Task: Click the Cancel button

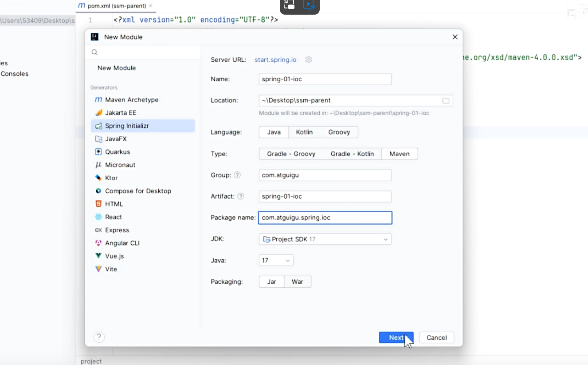Action: click(437, 337)
